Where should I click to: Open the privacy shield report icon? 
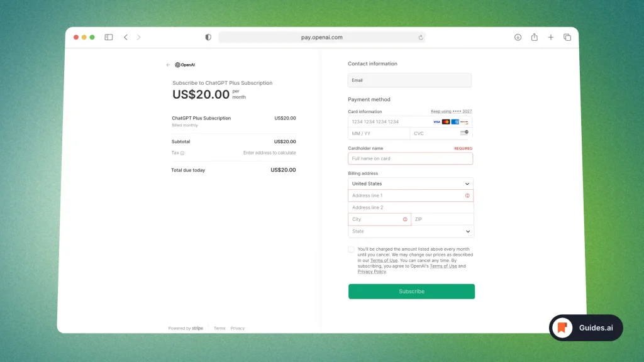208,37
